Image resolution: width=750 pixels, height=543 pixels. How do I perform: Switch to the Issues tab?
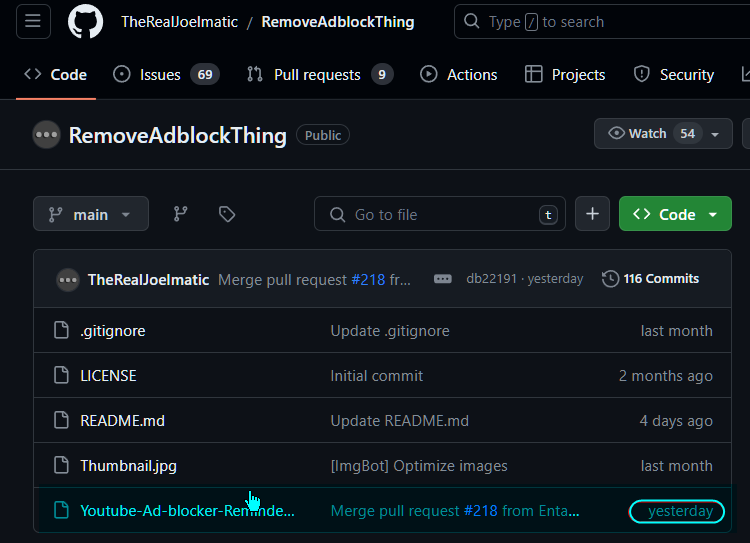point(166,75)
